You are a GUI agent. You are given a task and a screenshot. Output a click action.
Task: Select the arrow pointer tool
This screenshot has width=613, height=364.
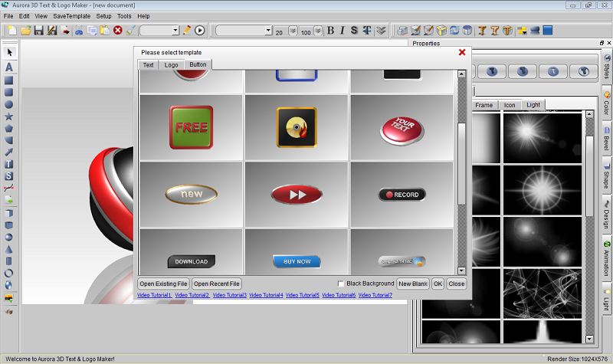[9, 52]
